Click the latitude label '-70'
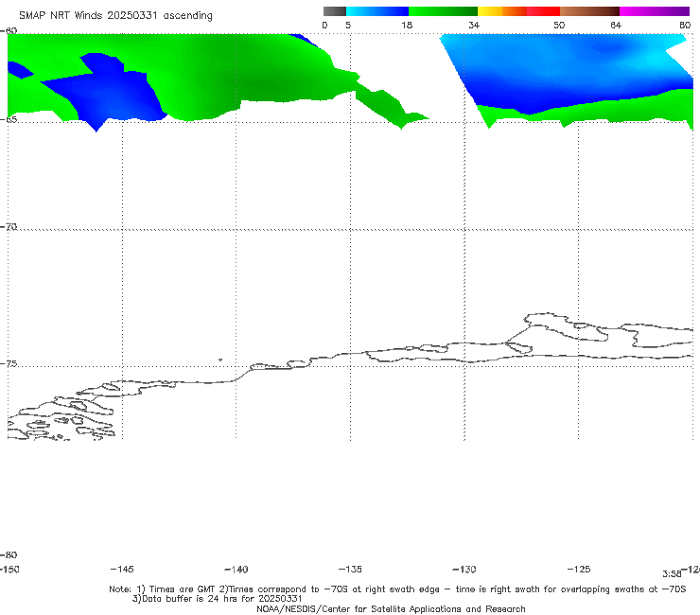The image size is (700, 615). pos(9,227)
